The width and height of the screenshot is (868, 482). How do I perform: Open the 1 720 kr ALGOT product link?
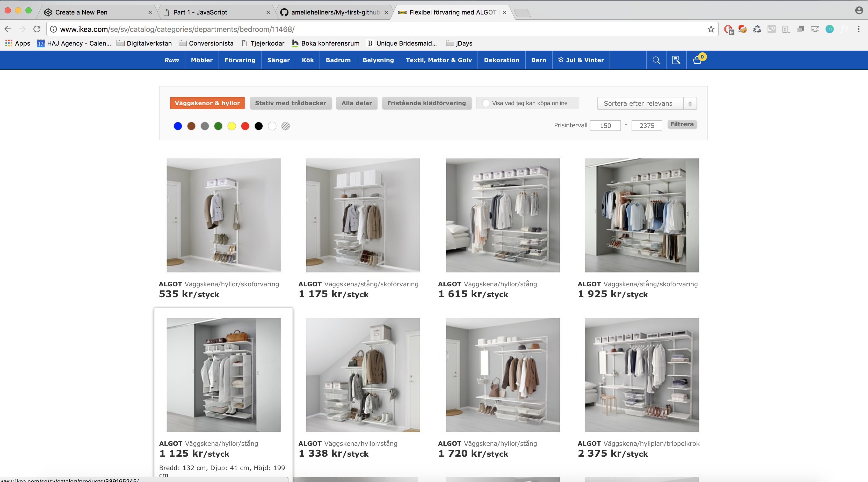[x=487, y=444]
